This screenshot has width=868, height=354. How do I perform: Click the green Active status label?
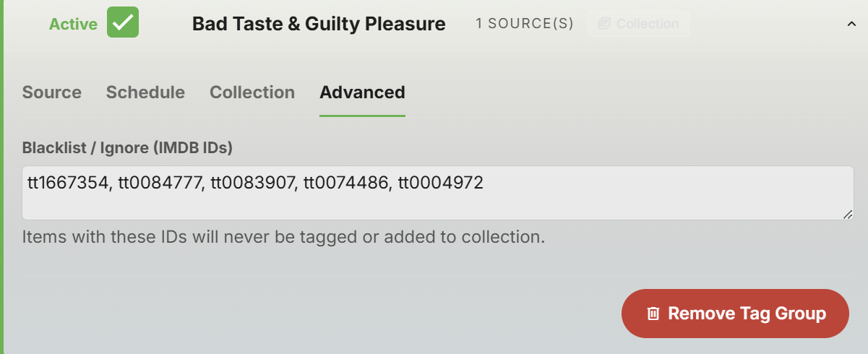click(x=73, y=24)
